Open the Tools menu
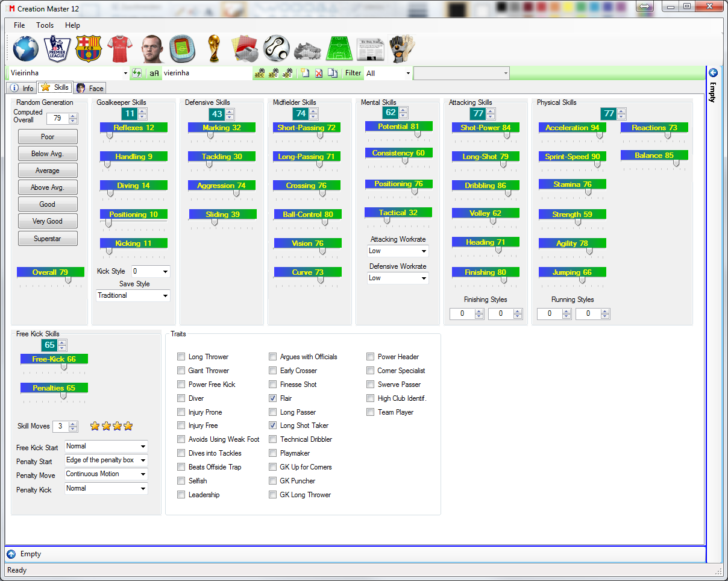 [x=45, y=25]
